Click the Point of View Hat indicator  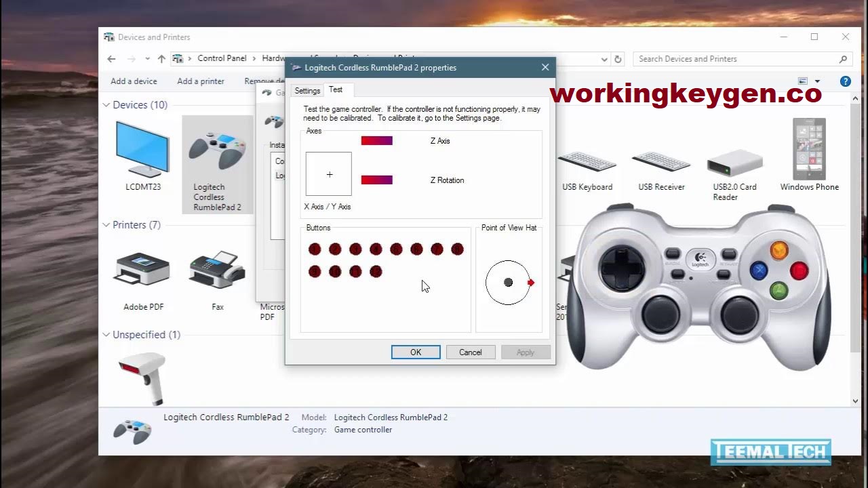pos(507,283)
